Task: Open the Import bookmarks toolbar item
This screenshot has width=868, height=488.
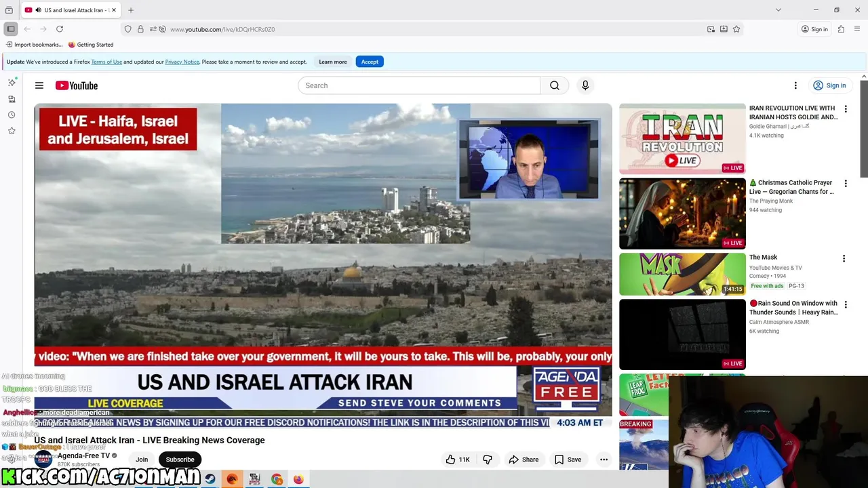Action: 34,45
